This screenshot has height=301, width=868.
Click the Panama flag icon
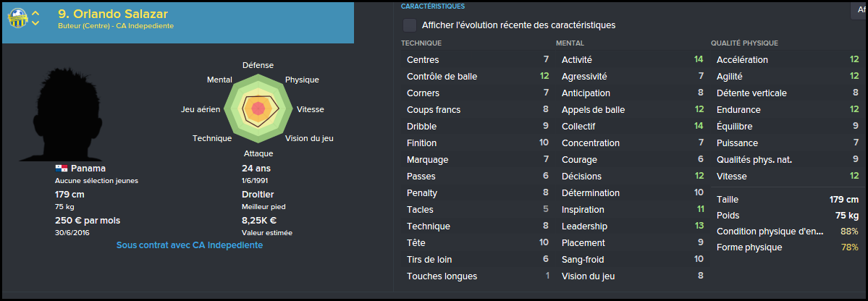point(62,168)
